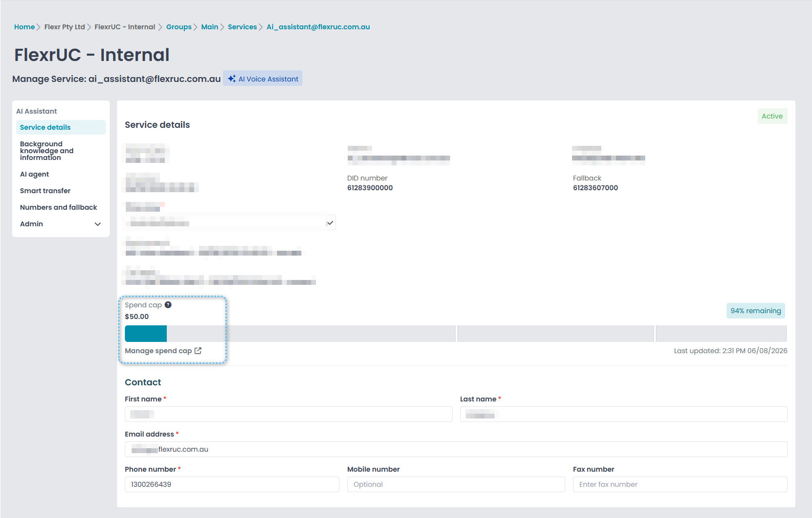Open Service details in sidebar
Image resolution: width=812 pixels, height=518 pixels.
(x=61, y=127)
